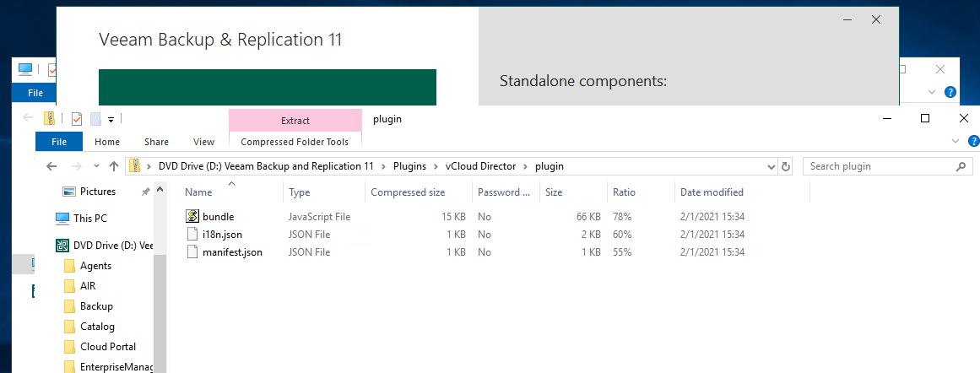Open the Home ribbon tab
The image size is (980, 373).
click(107, 142)
